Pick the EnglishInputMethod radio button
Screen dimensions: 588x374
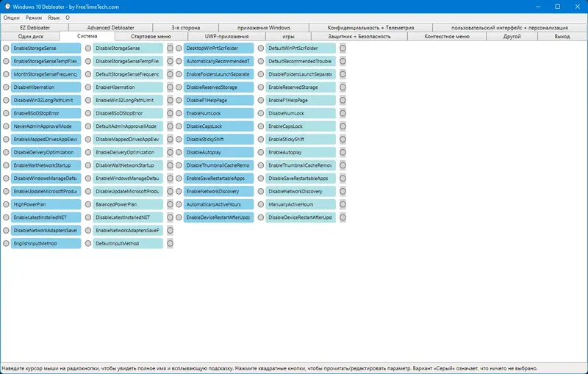(x=6, y=244)
